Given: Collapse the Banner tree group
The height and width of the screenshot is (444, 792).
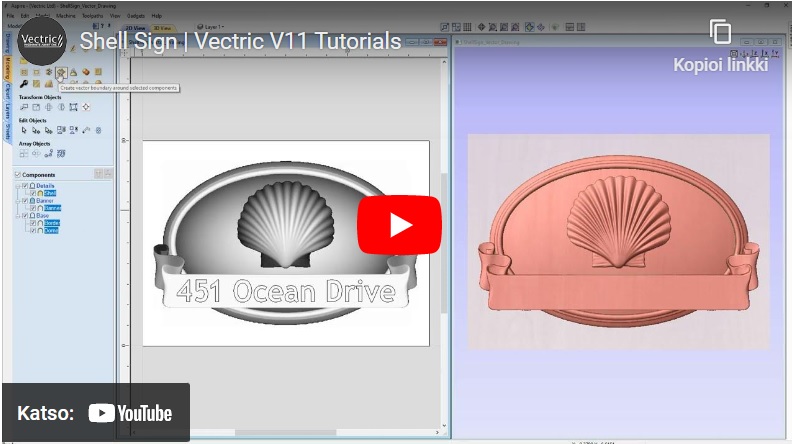Looking at the screenshot, I should (x=18, y=201).
